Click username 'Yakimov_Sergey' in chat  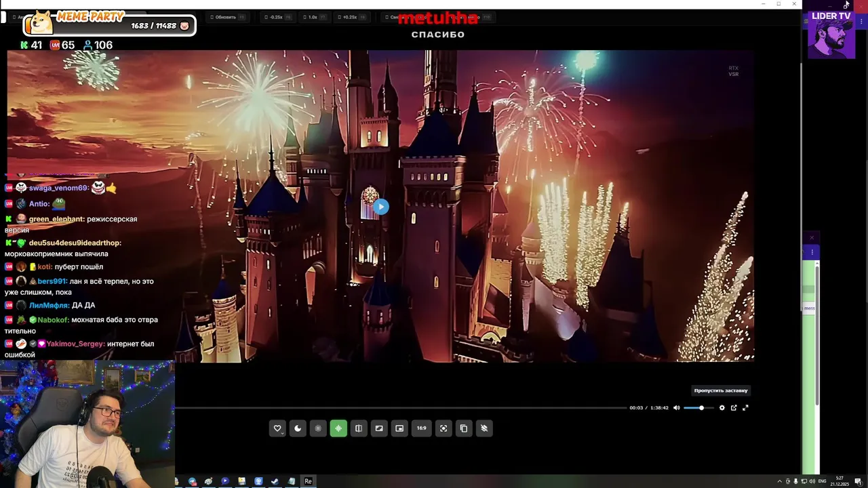click(75, 344)
